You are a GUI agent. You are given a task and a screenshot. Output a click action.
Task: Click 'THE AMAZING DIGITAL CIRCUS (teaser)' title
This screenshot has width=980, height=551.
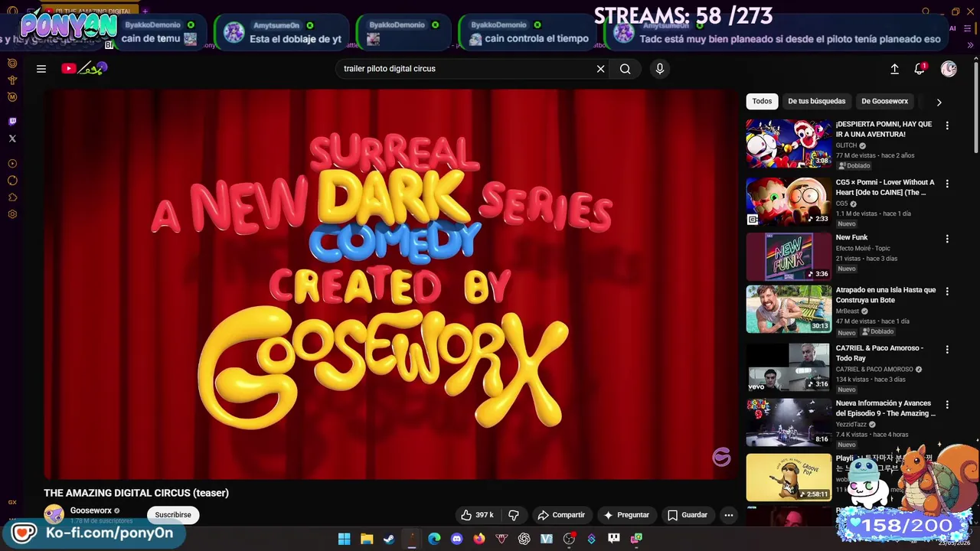point(136,493)
